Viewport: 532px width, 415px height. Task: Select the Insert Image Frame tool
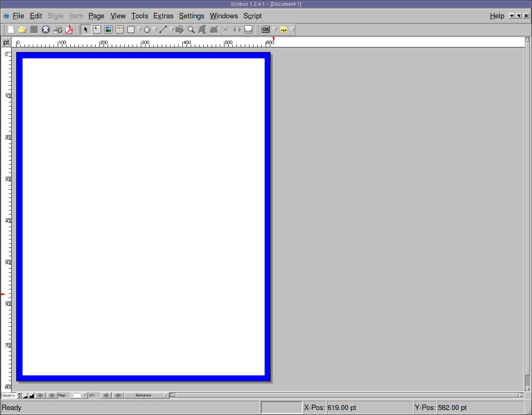point(108,30)
